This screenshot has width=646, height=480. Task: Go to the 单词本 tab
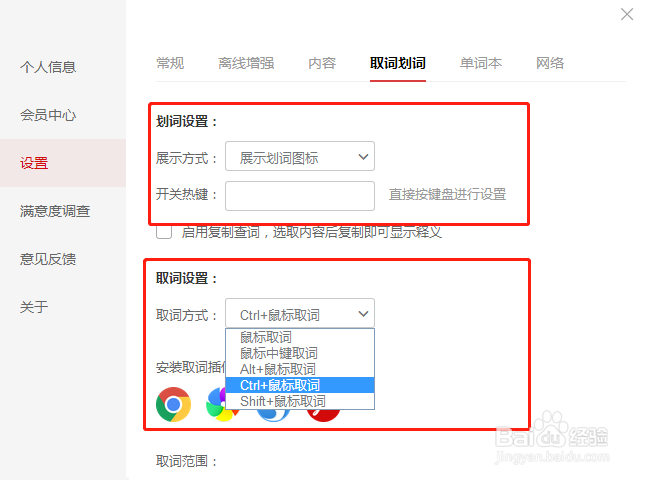pos(481,63)
